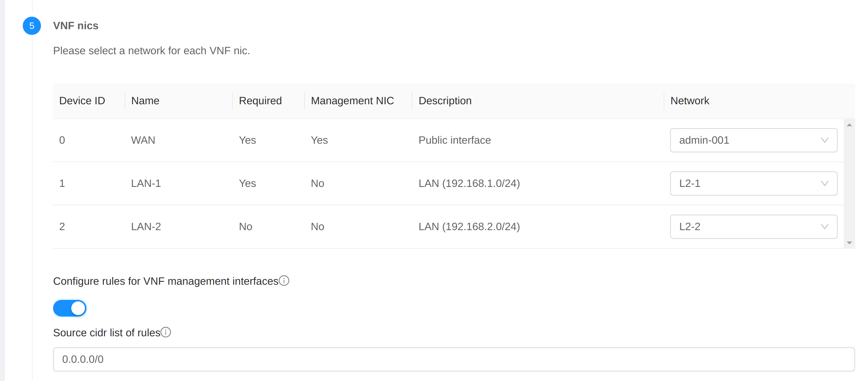
Task: Toggle rules for VNF management interfaces off
Action: pyautogui.click(x=70, y=308)
